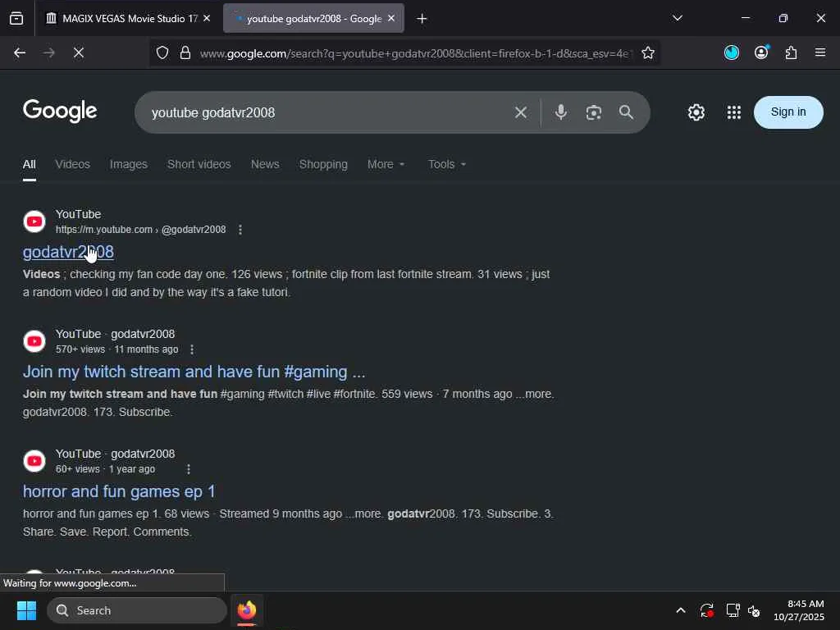Clear the search query text
Screen dimensions: 840x630
pyautogui.click(x=521, y=112)
